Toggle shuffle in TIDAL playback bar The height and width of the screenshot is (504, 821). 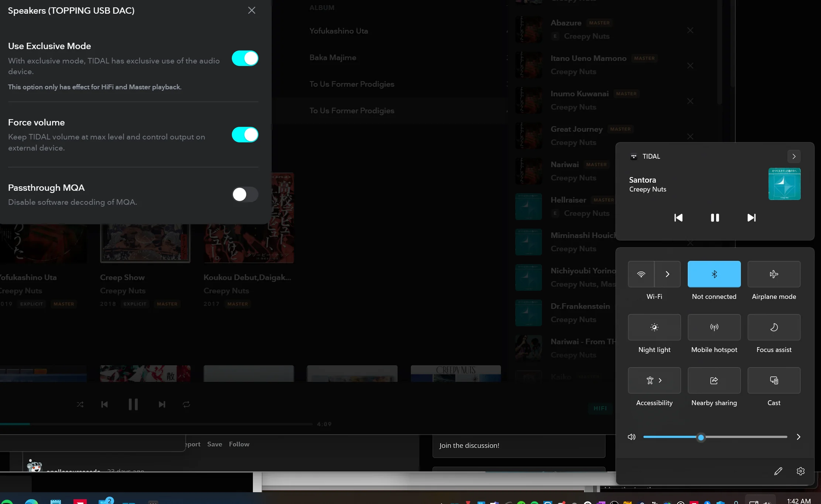80,404
